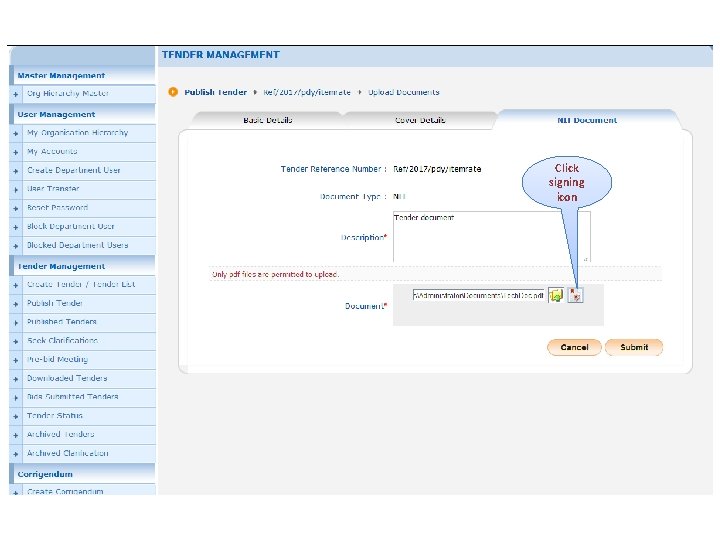The width and height of the screenshot is (720, 540).
Task: Select the NIT Document tab
Action: coord(587,120)
